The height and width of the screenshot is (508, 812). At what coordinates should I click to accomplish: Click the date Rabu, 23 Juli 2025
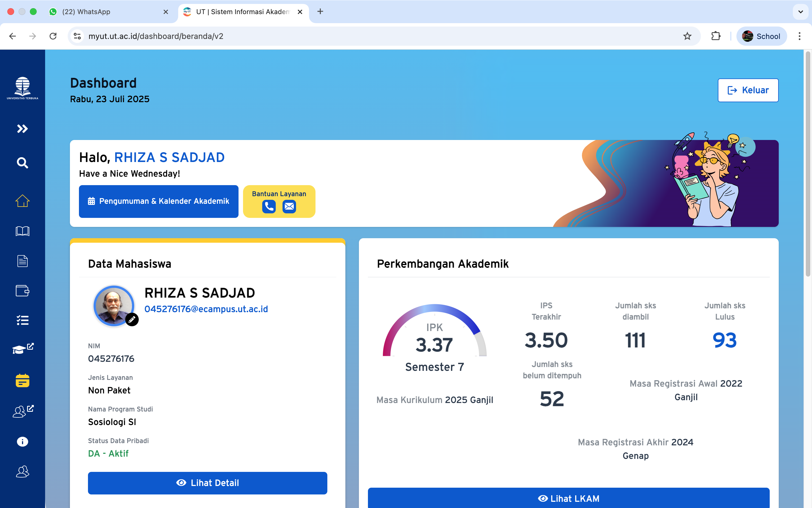(110, 99)
